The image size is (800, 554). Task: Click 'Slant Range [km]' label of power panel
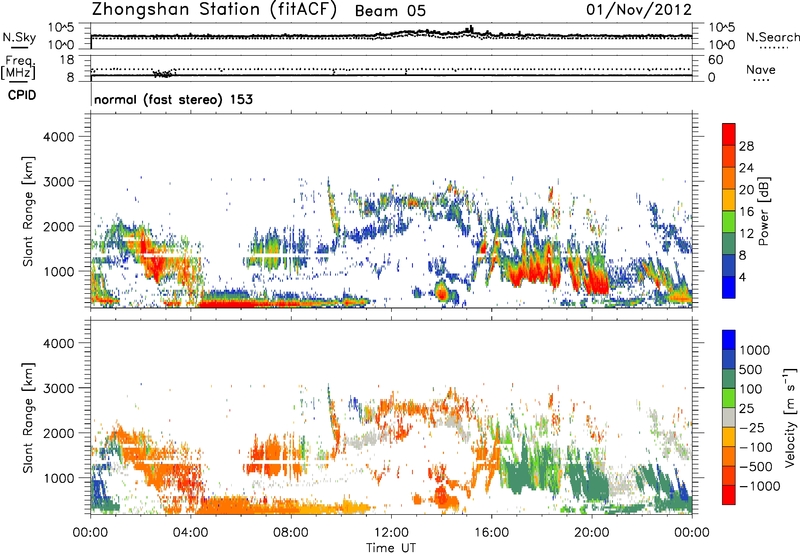pos(28,211)
